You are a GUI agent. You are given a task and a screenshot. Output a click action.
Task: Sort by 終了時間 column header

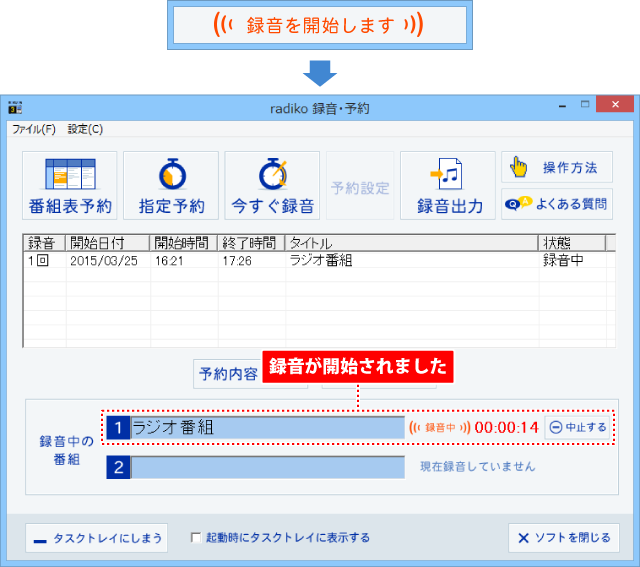[x=251, y=243]
